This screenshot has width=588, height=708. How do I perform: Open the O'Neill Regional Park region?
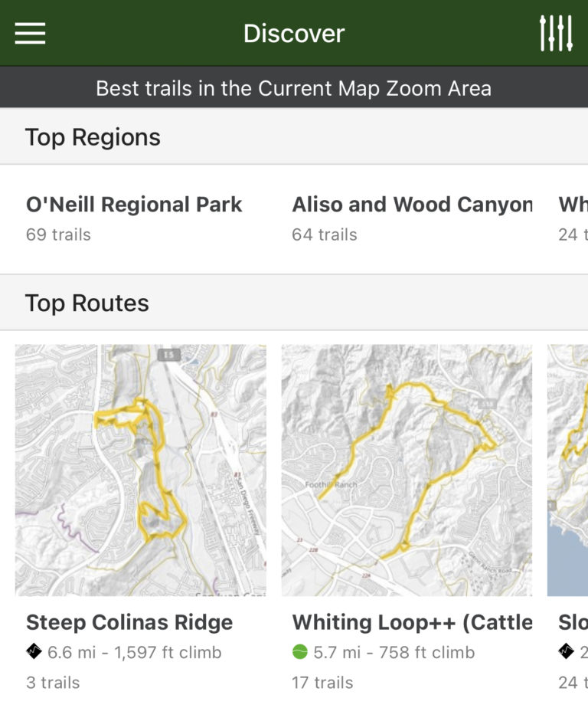click(134, 205)
